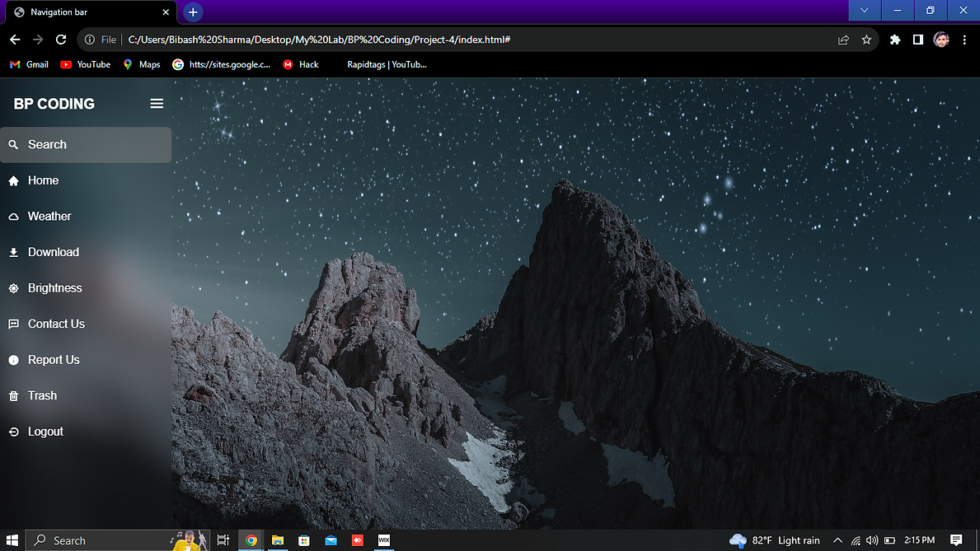The height and width of the screenshot is (551, 980).
Task: Open the Weather menu item
Action: click(49, 217)
